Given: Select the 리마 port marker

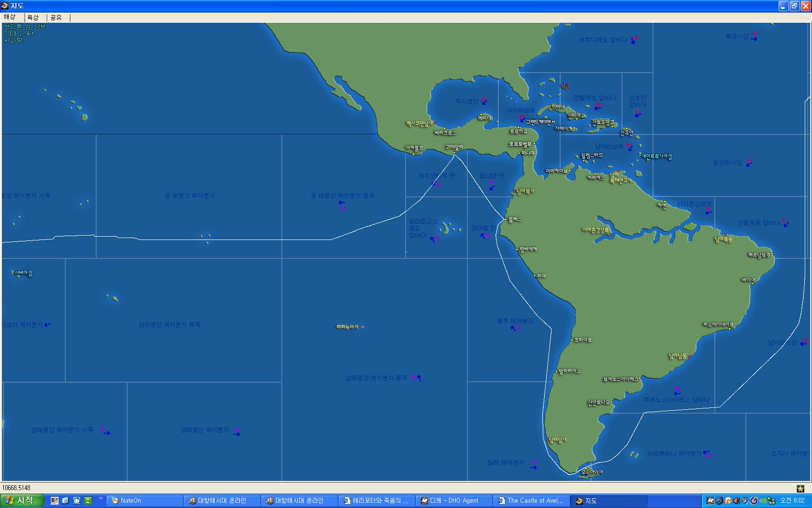Looking at the screenshot, I should pos(535,276).
